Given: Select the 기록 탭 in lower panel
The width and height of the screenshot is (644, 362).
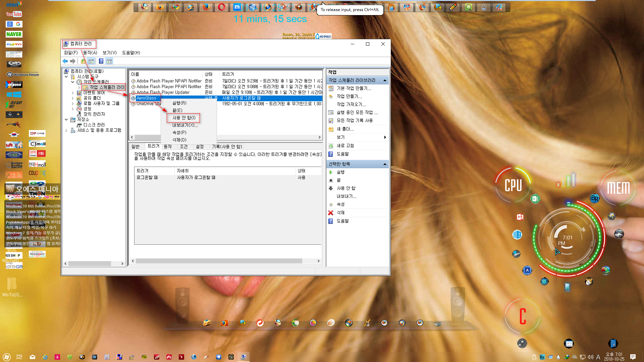Looking at the screenshot, I should (227, 146).
